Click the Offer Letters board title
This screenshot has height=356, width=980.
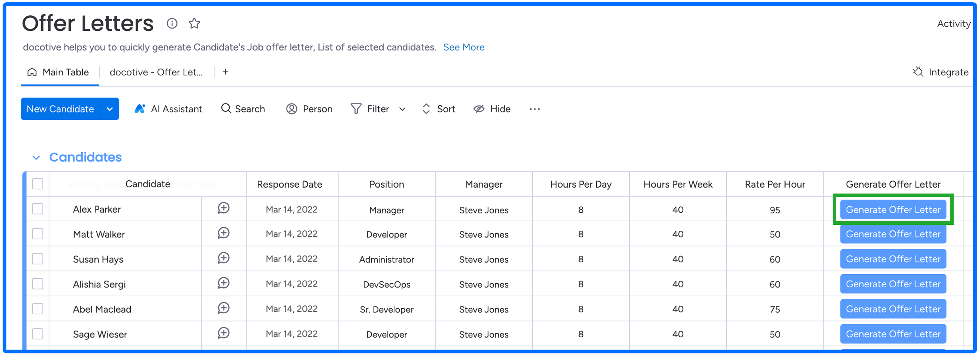pos(88,23)
